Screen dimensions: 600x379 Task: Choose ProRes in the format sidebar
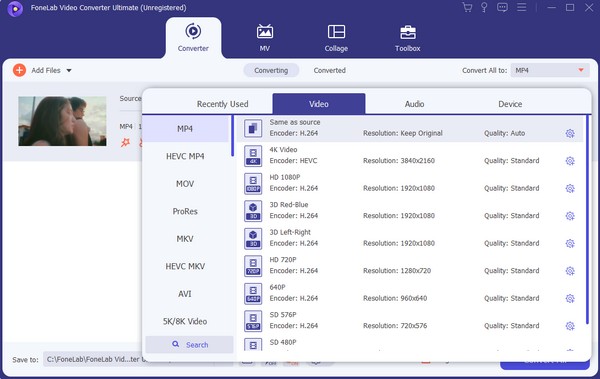pyautogui.click(x=185, y=211)
